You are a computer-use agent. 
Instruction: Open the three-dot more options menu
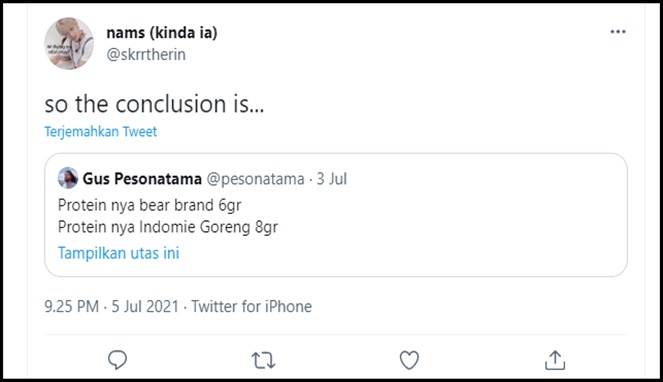pos(618,32)
